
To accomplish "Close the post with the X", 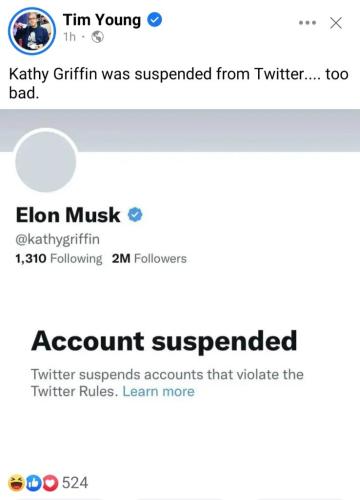I will pyautogui.click(x=336, y=23).
